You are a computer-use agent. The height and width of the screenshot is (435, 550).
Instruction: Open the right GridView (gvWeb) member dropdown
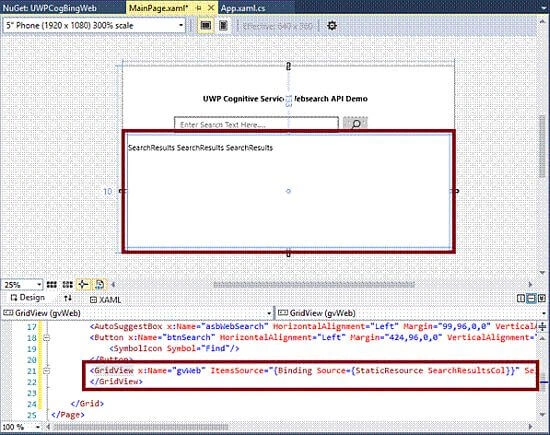click(x=412, y=313)
